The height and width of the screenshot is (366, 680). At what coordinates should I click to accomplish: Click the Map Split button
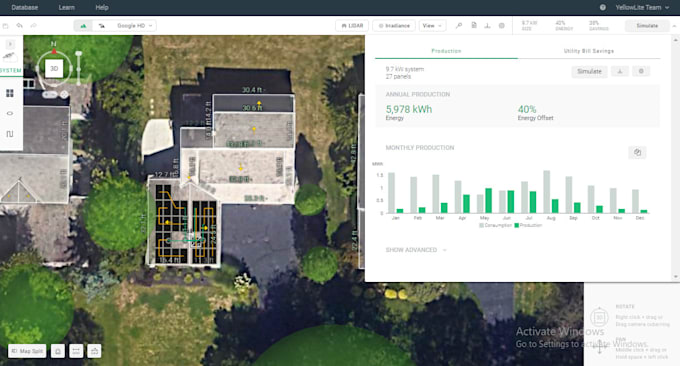(x=27, y=351)
